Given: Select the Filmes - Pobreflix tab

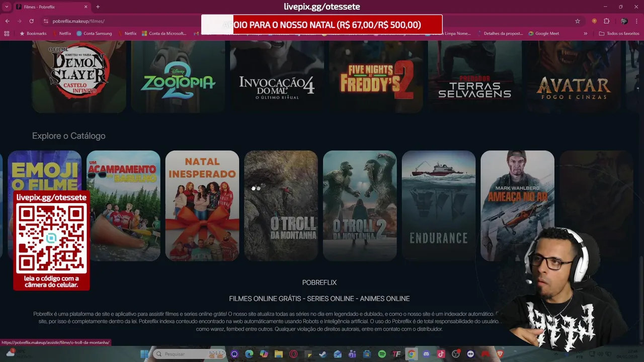Looking at the screenshot, I should pyautogui.click(x=51, y=7).
